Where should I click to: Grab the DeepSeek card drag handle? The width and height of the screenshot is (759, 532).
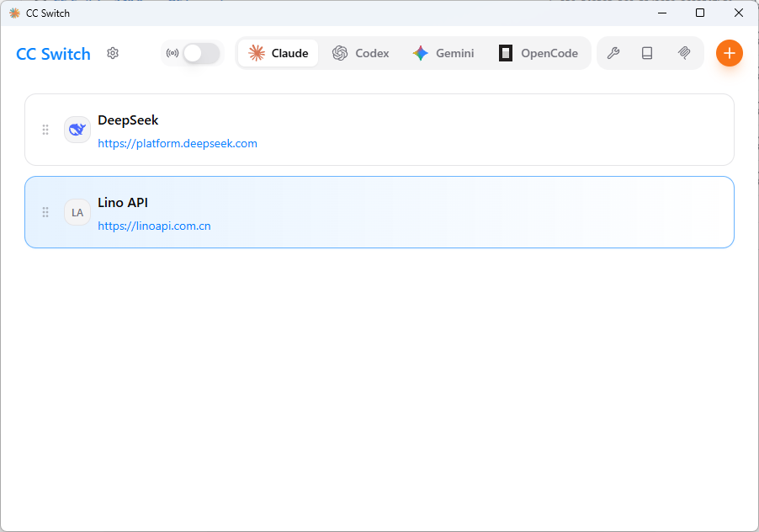[45, 130]
